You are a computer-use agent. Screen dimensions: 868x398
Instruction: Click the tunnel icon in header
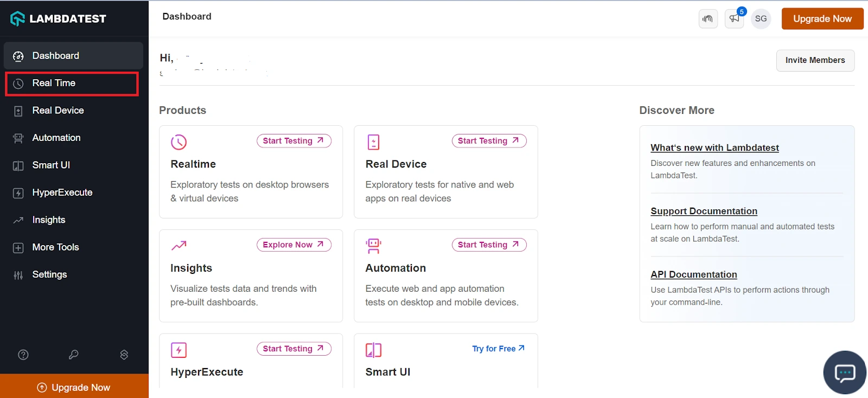(x=708, y=18)
